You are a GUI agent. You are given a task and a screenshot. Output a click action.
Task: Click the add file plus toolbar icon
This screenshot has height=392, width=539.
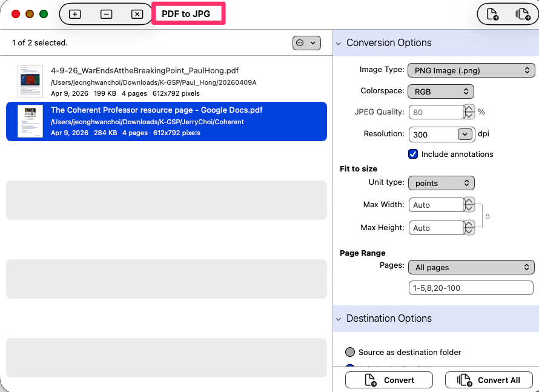(74, 14)
